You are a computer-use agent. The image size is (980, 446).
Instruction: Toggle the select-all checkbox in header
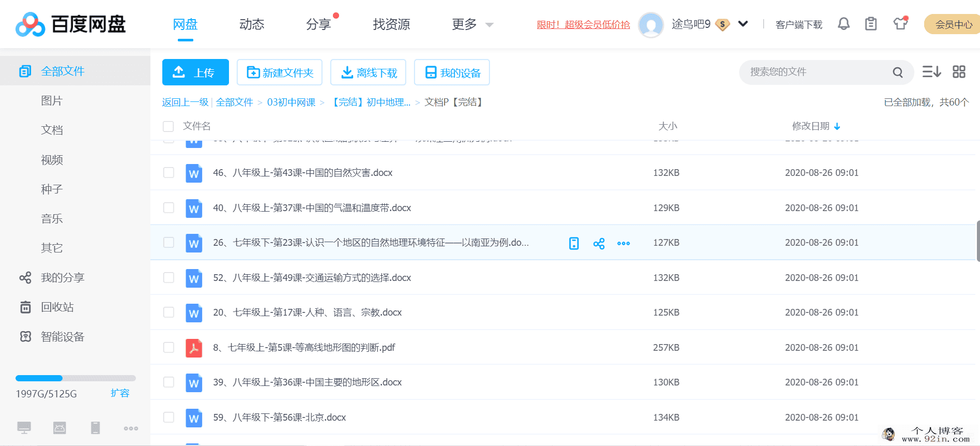click(x=168, y=126)
